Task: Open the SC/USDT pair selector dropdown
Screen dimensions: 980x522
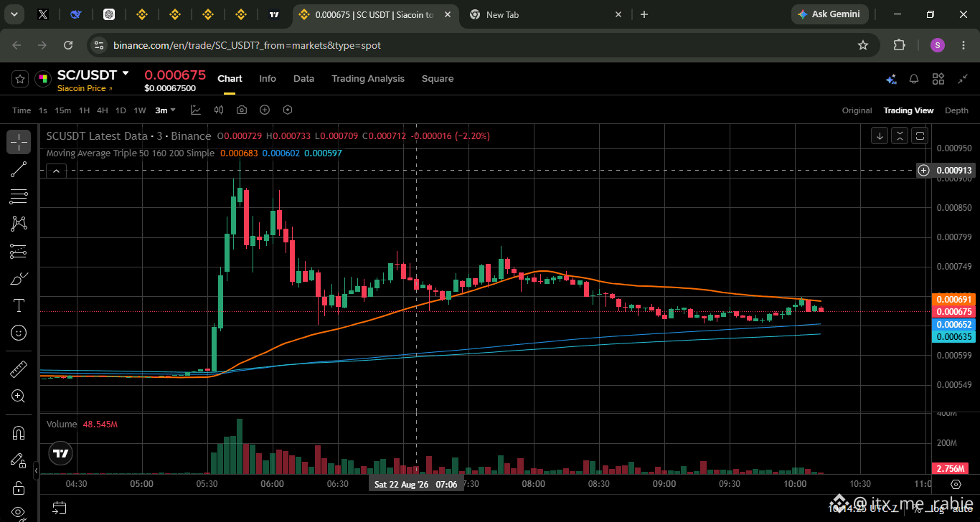Action: 126,73
